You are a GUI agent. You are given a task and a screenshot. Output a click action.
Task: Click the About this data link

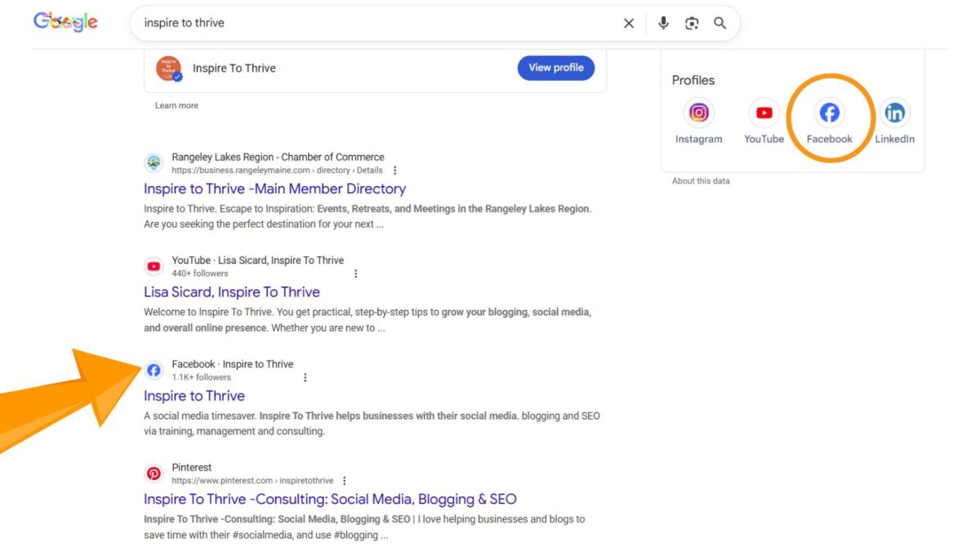click(700, 180)
